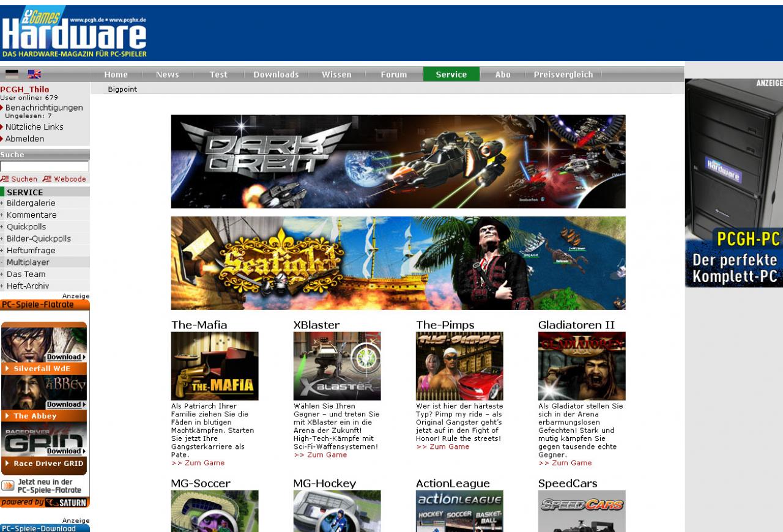Open the Forum menu item
The image size is (783, 532).
tap(393, 75)
